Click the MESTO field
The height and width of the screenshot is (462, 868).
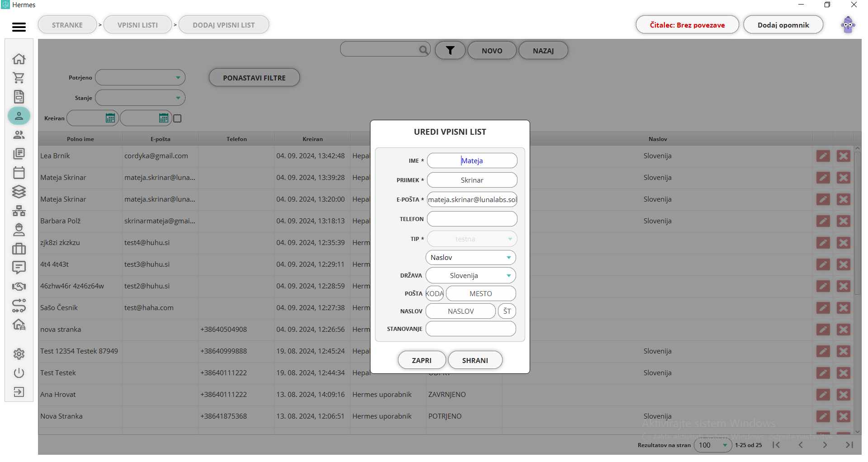point(481,293)
